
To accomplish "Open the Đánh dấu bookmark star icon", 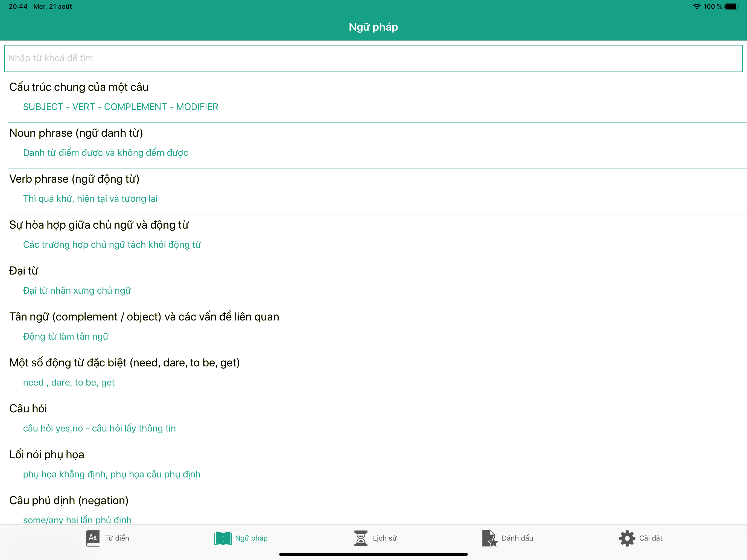I will pos(490,538).
